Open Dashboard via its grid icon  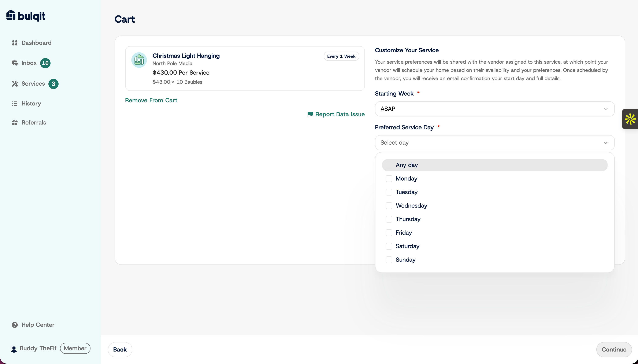(15, 43)
